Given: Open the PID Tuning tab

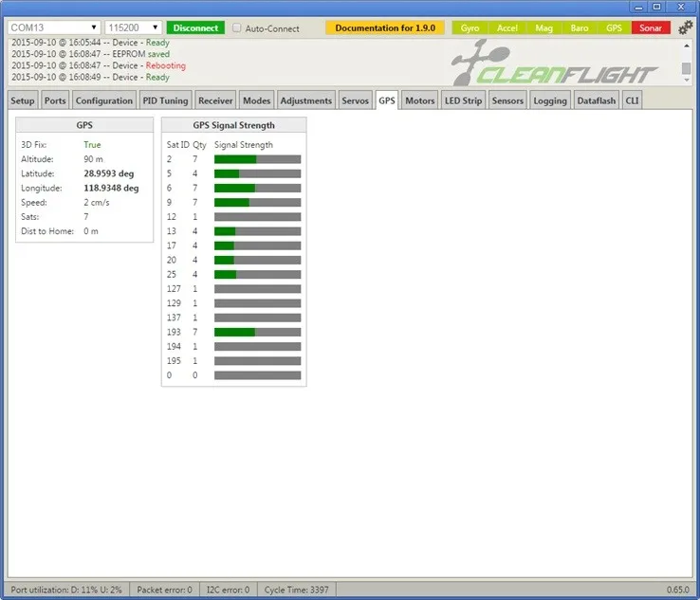Looking at the screenshot, I should point(165,100).
